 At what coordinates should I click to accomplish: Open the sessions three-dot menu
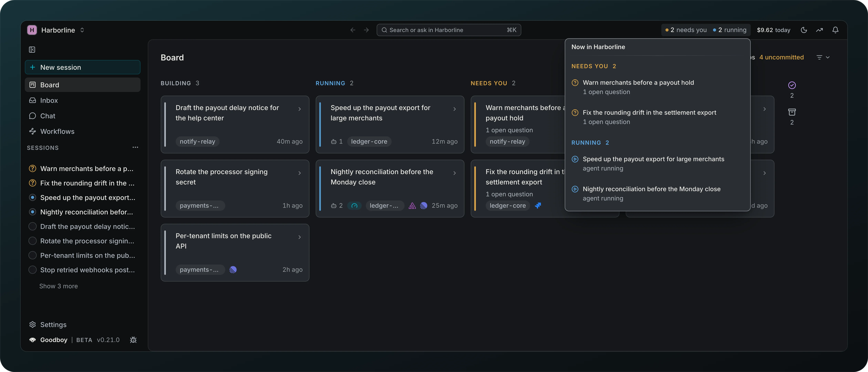point(136,147)
